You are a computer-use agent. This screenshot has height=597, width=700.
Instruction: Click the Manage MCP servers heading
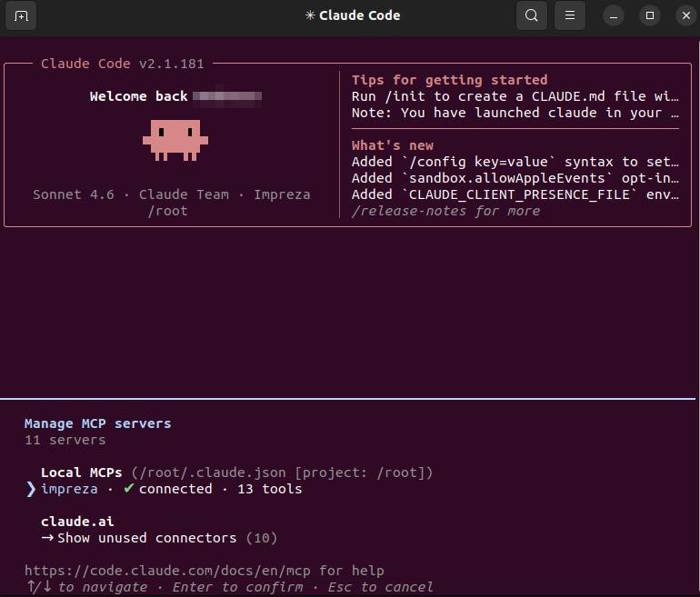[98, 423]
